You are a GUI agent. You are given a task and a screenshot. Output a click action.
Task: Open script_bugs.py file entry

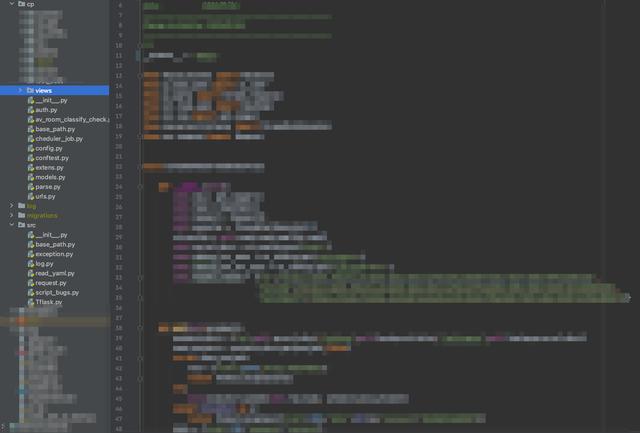(57, 293)
